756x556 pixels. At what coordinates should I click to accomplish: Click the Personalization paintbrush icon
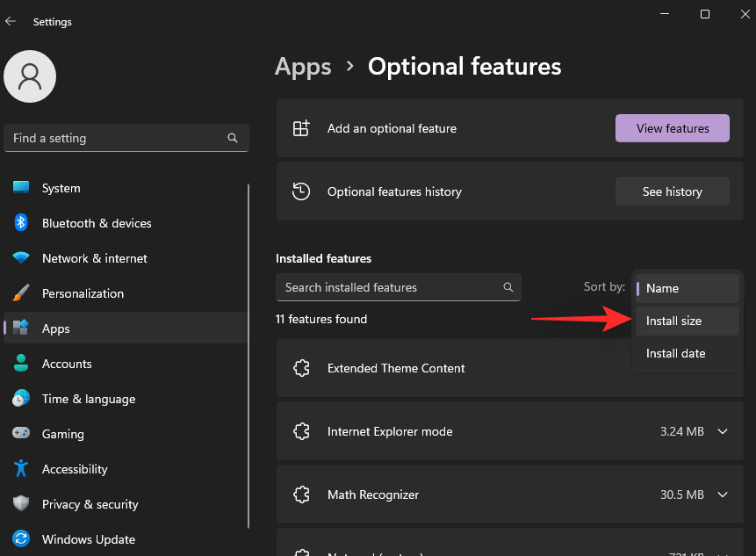(21, 292)
